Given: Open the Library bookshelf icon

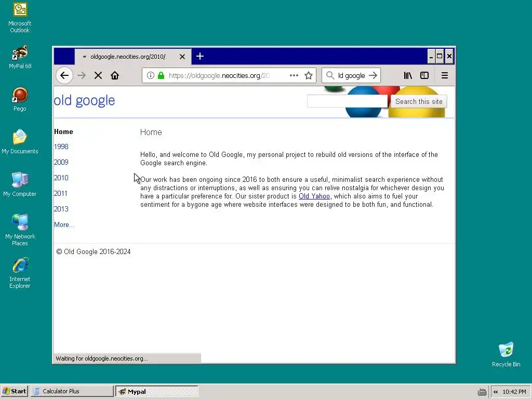Looking at the screenshot, I should pos(408,75).
